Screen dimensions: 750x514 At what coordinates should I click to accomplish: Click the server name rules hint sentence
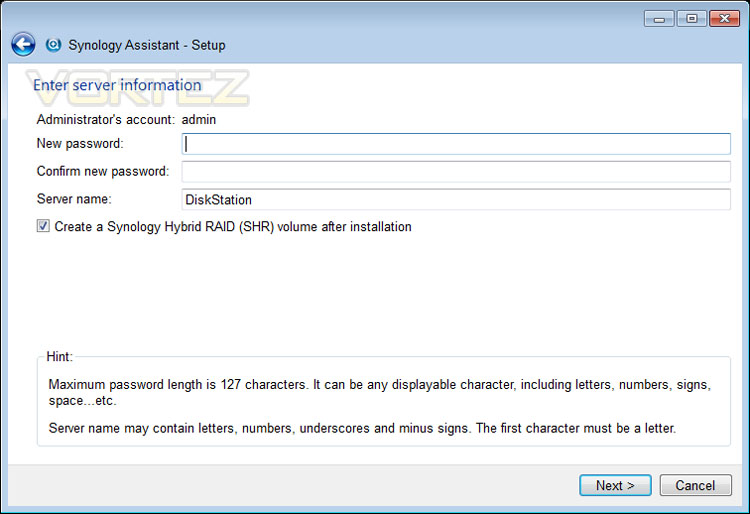(362, 428)
